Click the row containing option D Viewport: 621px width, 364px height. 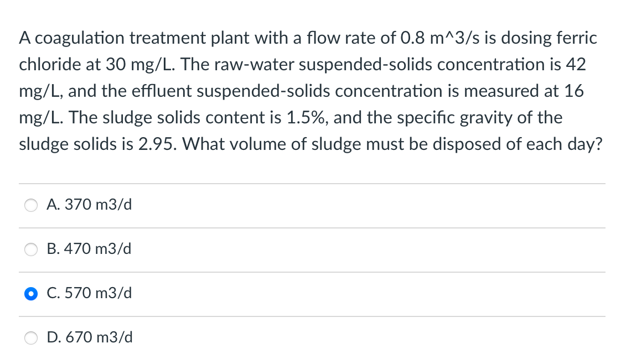pos(310,337)
